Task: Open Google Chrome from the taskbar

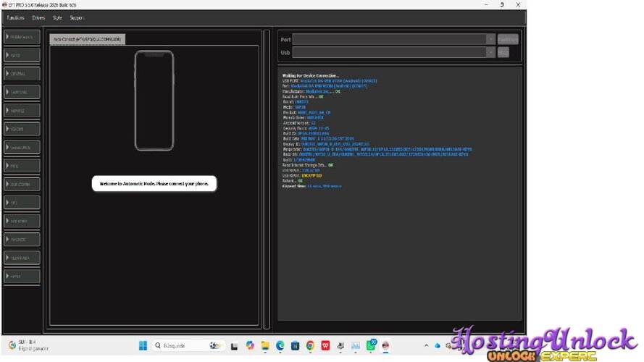Action: (x=310, y=345)
